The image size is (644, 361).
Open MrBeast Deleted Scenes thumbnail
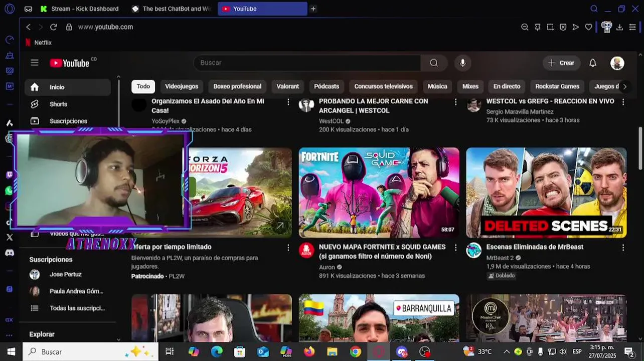click(x=546, y=193)
